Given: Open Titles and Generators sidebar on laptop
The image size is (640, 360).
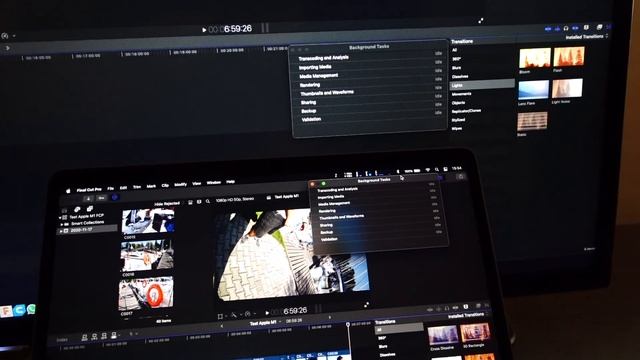Looking at the screenshot, I should click(89, 209).
